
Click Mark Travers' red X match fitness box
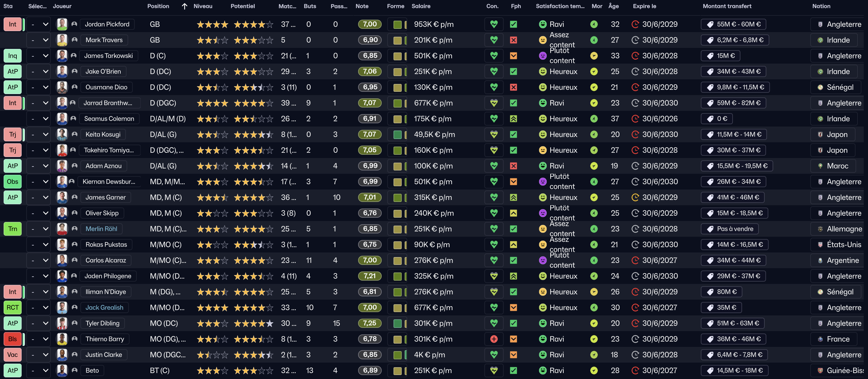coord(513,40)
